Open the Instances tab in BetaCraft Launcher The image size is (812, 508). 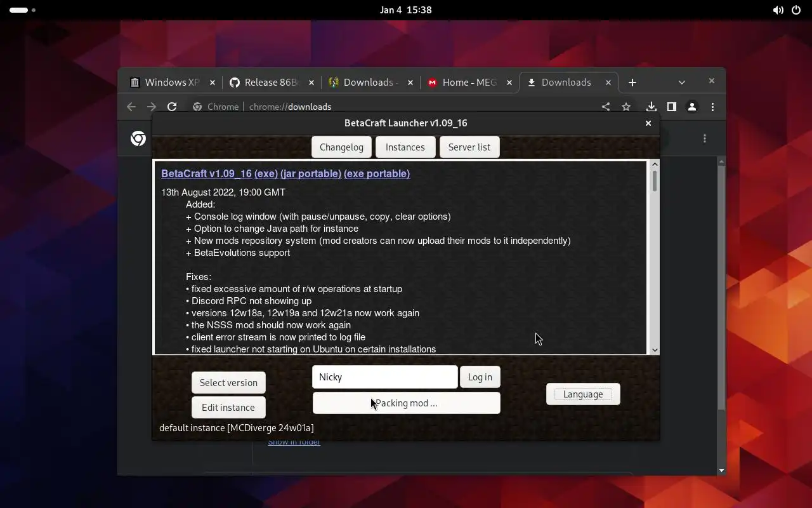(x=405, y=147)
